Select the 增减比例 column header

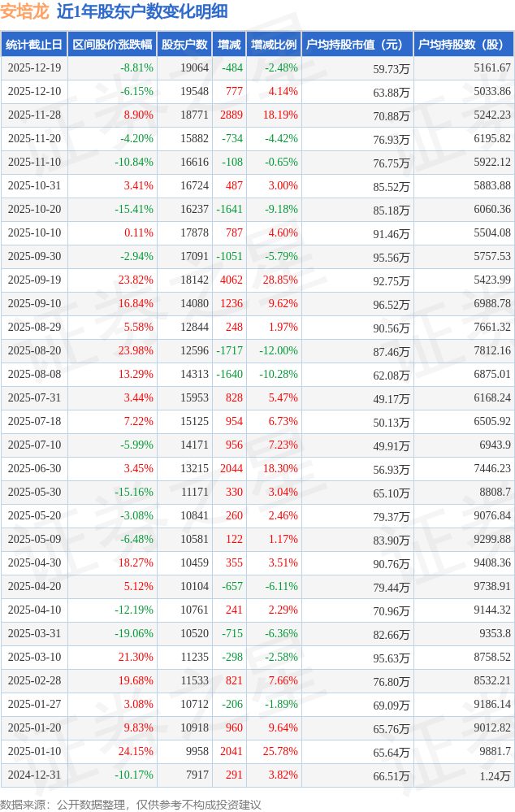274,45
